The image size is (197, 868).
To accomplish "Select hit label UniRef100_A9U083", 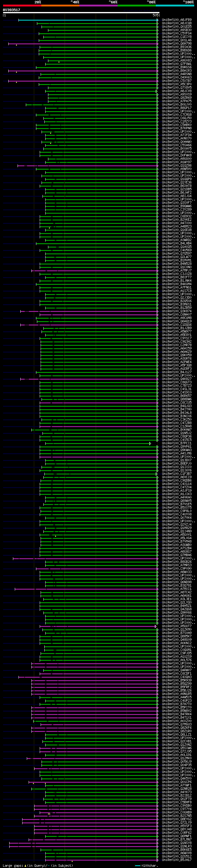I will (x=177, y=61).
